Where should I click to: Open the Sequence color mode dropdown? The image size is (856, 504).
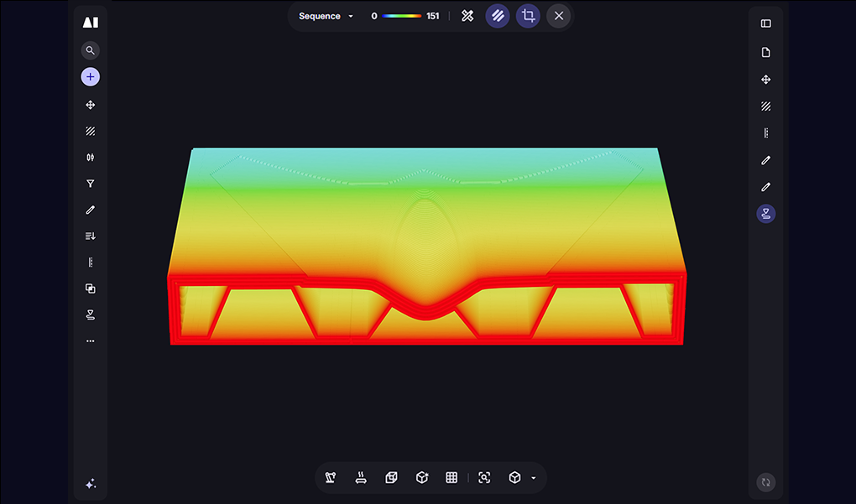click(x=326, y=16)
